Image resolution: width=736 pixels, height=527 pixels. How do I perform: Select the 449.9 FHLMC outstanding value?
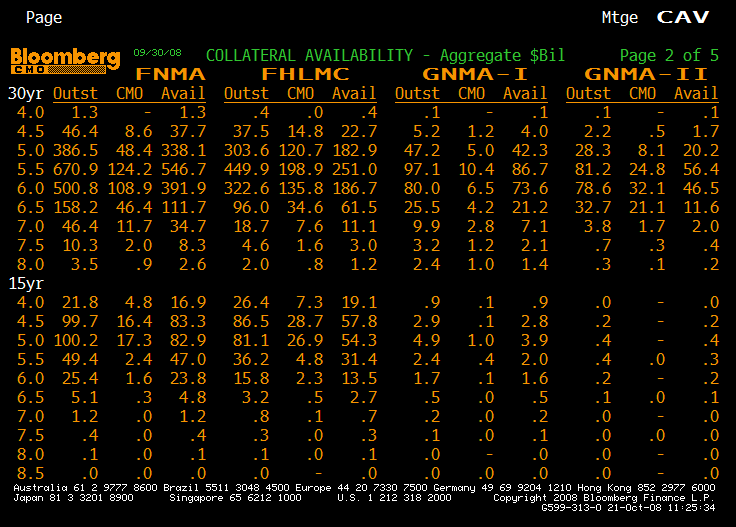click(x=247, y=170)
